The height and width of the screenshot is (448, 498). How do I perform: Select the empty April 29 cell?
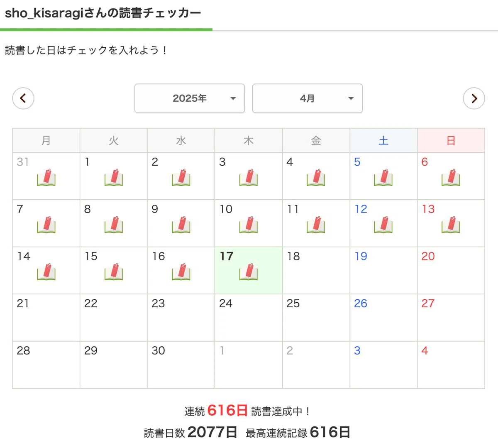coord(114,365)
